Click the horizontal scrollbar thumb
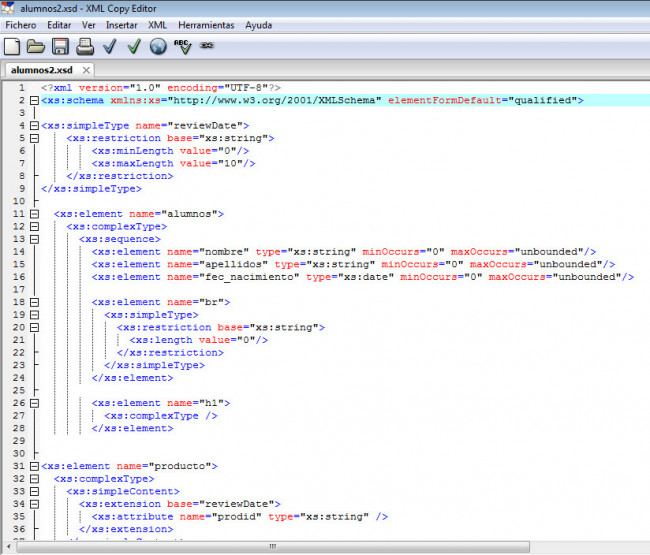This screenshot has height=555, width=650. point(272,546)
